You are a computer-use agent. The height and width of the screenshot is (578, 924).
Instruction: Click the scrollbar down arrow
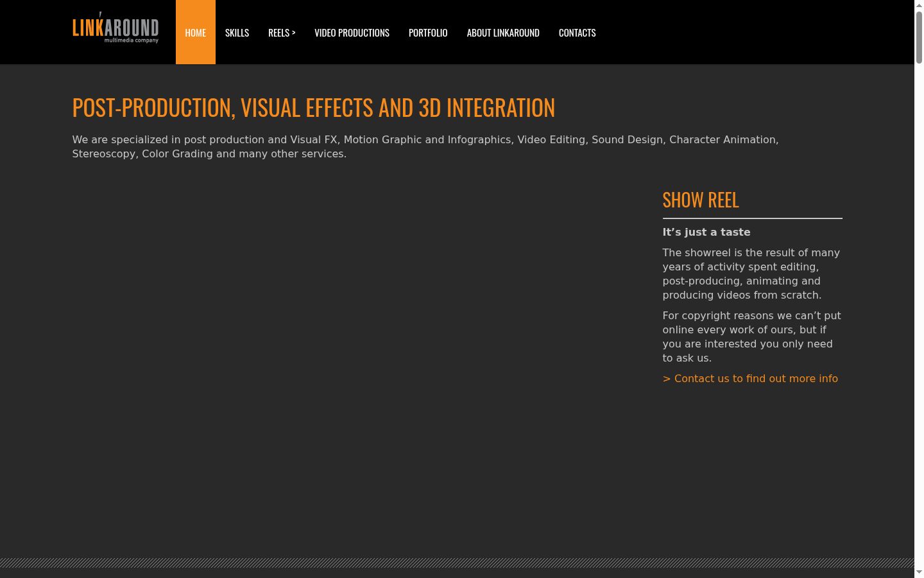[919, 573]
